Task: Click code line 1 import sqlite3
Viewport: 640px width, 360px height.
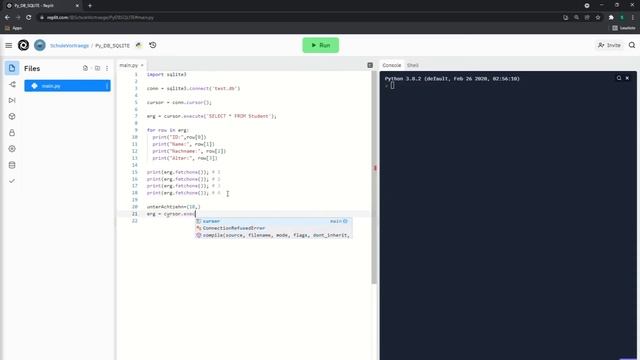Action: tap(167, 74)
